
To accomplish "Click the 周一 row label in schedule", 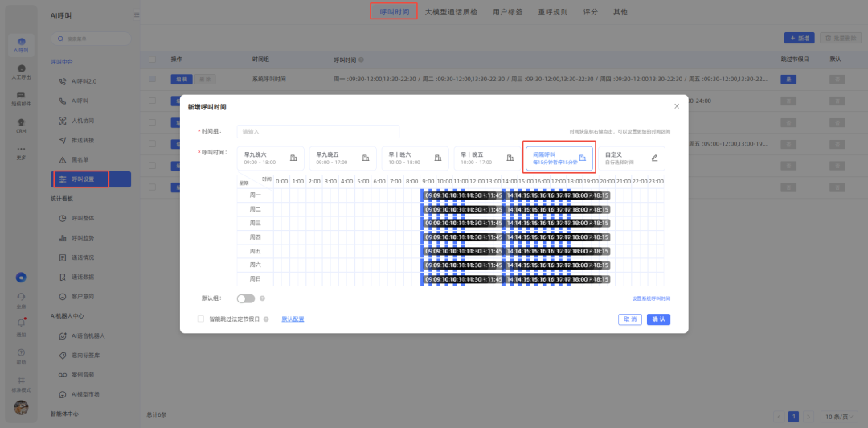I will [x=256, y=195].
